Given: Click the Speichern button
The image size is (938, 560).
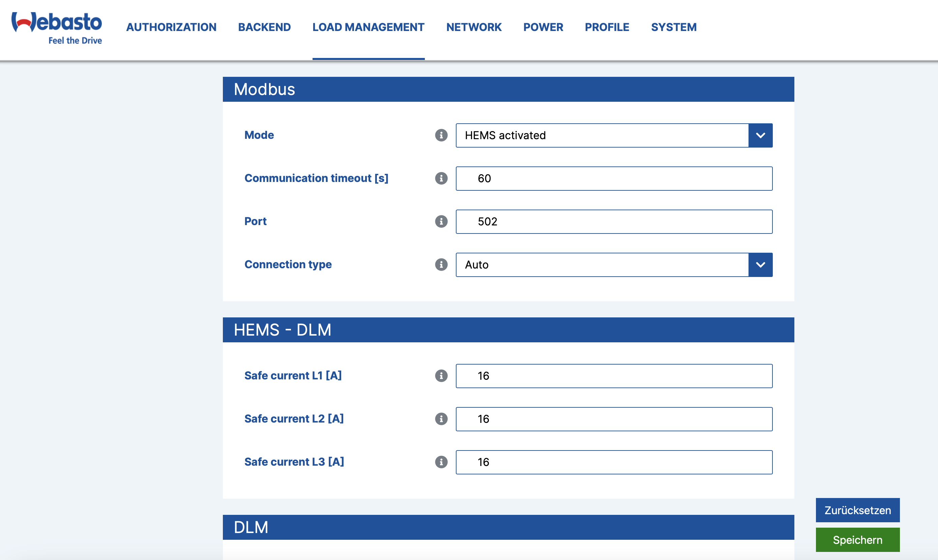Looking at the screenshot, I should tap(857, 540).
